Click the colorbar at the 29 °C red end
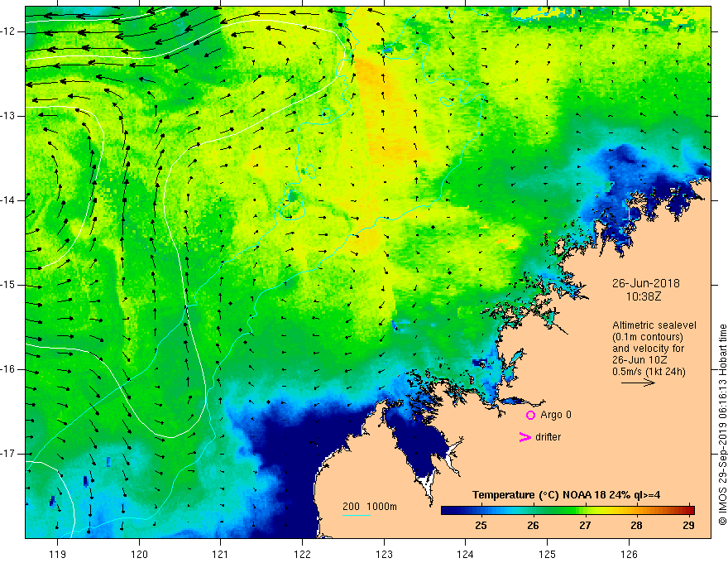 pos(689,510)
